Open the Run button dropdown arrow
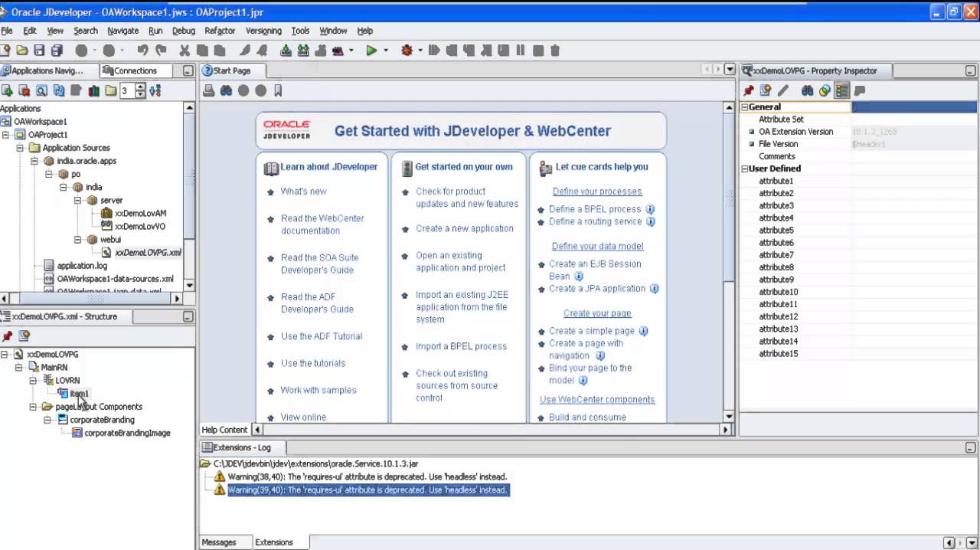 [x=386, y=51]
